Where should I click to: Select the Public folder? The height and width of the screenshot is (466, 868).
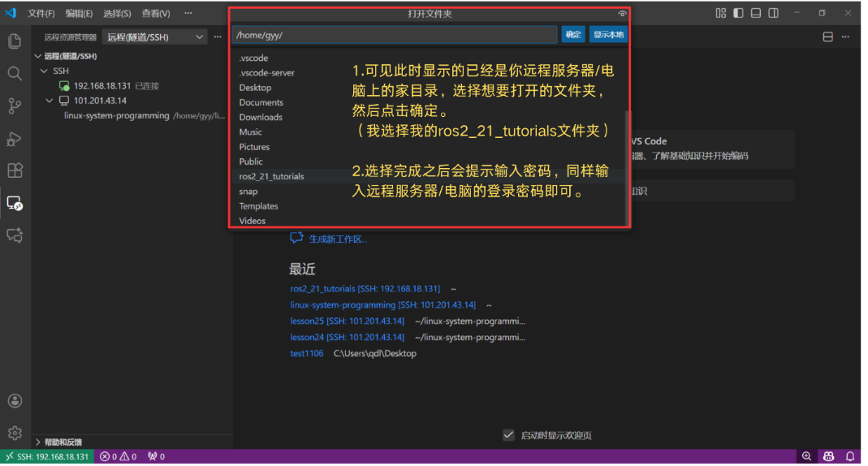pos(251,162)
